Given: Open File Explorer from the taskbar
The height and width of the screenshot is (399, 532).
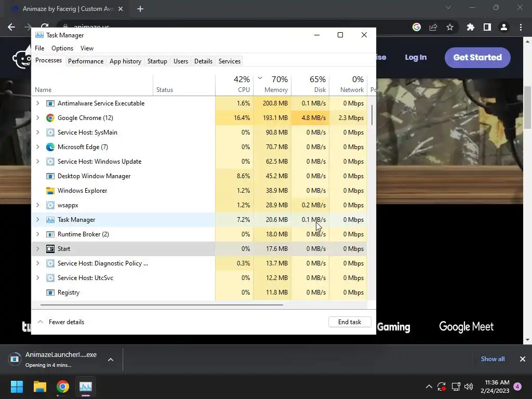Looking at the screenshot, I should (39, 387).
